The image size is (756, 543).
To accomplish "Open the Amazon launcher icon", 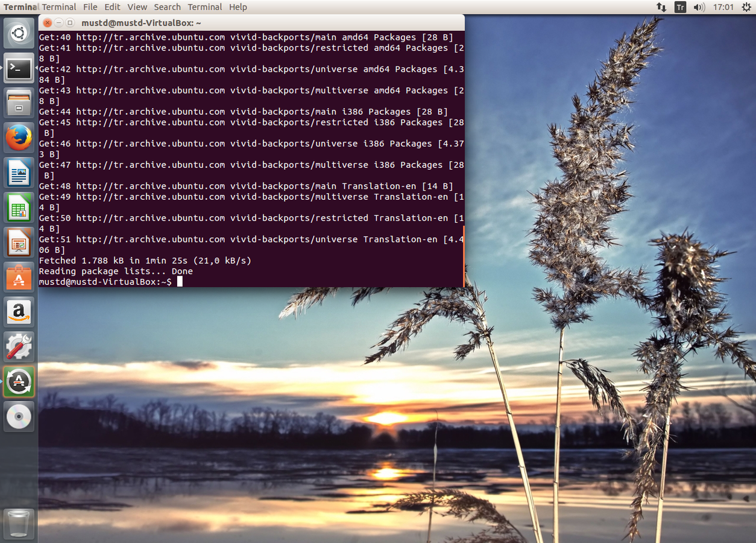I will coord(19,313).
